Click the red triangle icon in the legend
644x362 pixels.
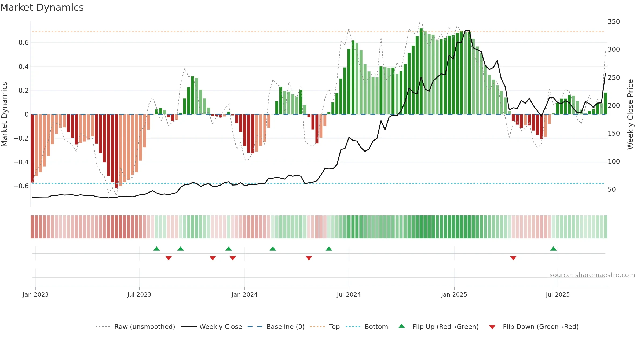pos(492,327)
